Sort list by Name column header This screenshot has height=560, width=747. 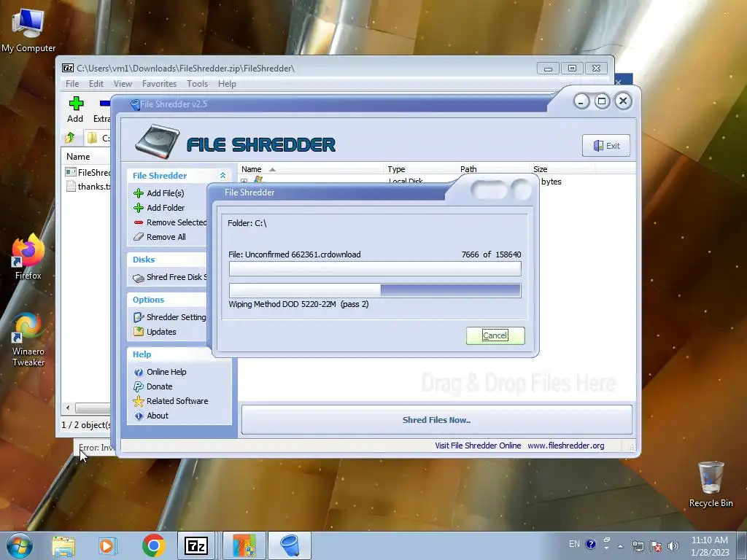310,169
